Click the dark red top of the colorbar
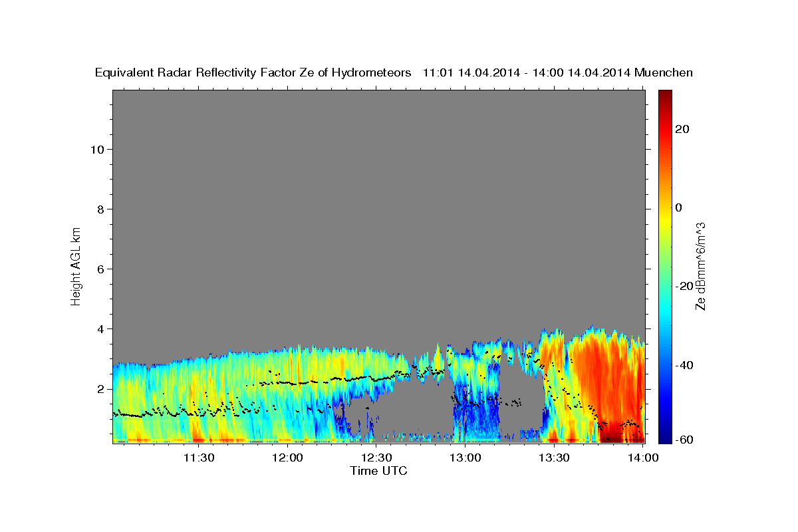Image resolution: width=798 pixels, height=532 pixels. coord(666,96)
